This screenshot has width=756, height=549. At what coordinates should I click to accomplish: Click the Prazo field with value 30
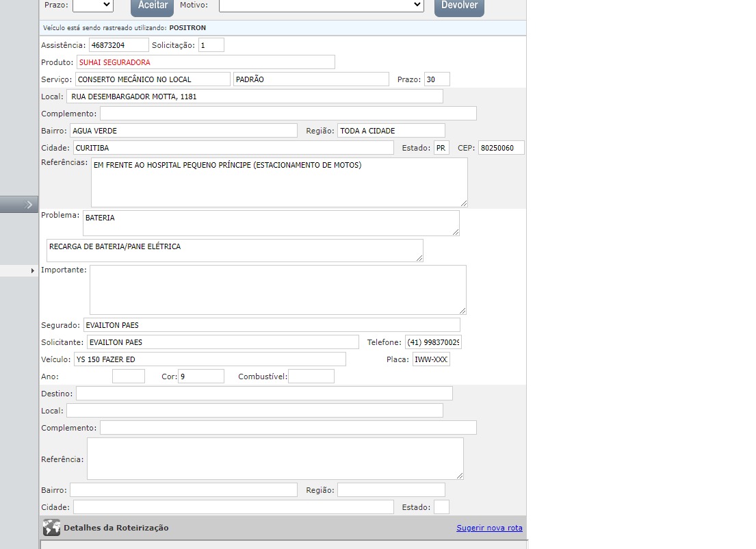pyautogui.click(x=436, y=79)
